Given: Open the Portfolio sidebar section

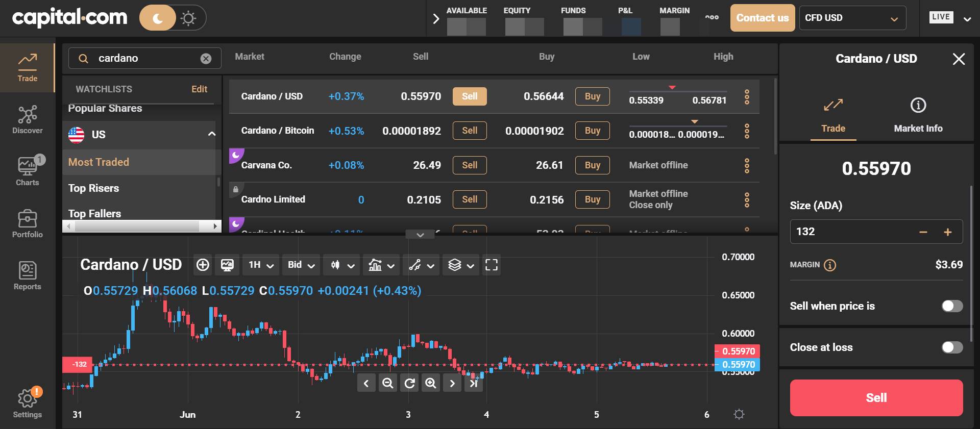Looking at the screenshot, I should [x=28, y=224].
